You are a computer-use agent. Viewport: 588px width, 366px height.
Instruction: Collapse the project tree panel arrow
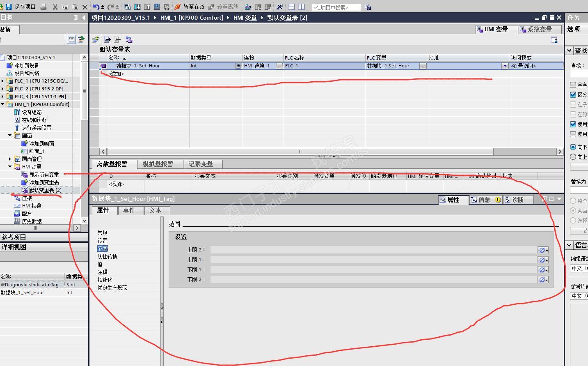point(84,17)
